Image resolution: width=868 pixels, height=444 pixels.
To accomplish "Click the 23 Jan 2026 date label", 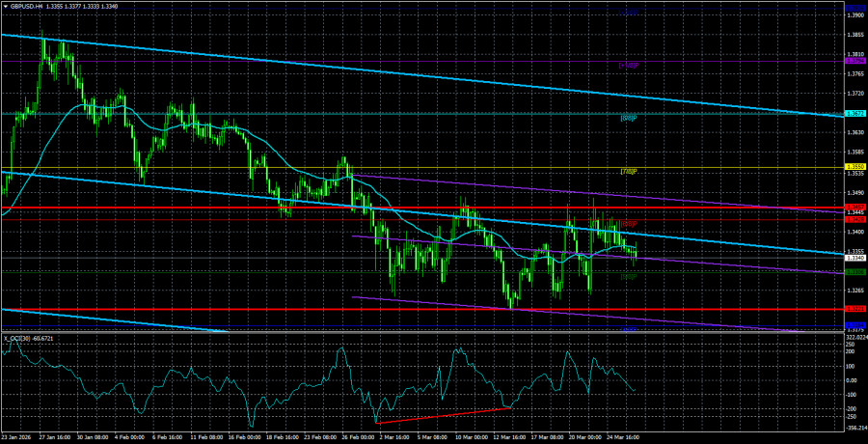I will click(x=19, y=437).
